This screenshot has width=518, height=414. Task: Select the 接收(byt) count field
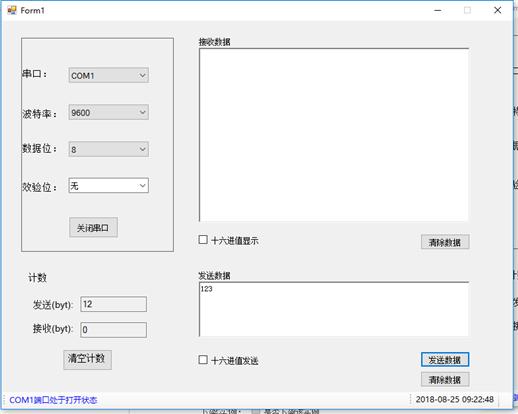coord(113,330)
